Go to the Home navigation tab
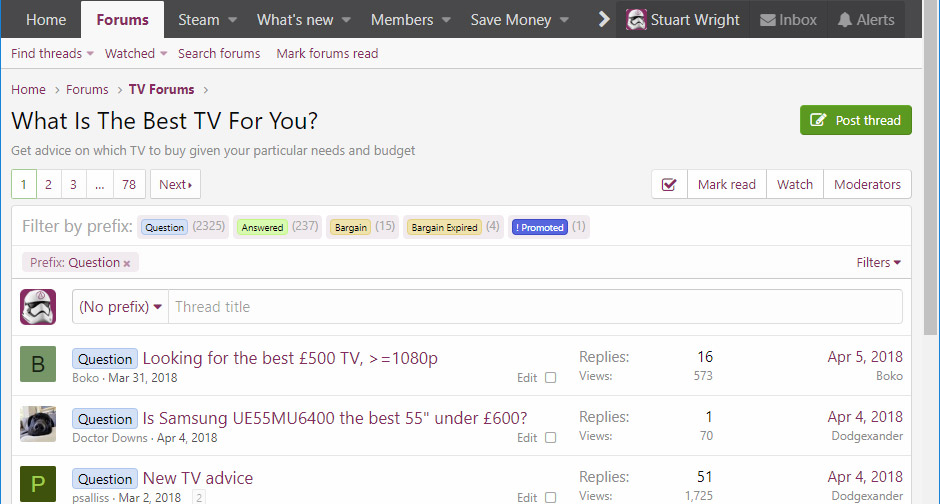 coord(46,20)
